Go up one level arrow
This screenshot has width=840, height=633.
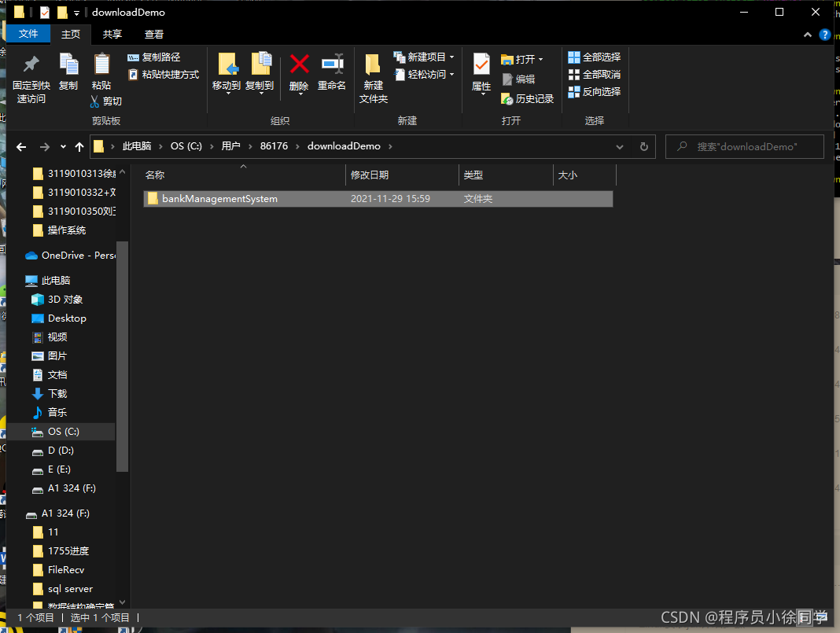click(79, 147)
